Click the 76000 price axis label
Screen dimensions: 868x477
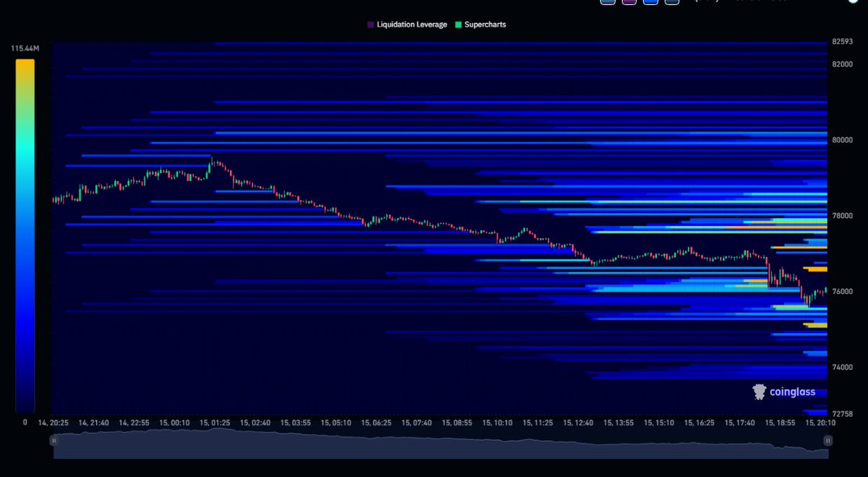(843, 292)
